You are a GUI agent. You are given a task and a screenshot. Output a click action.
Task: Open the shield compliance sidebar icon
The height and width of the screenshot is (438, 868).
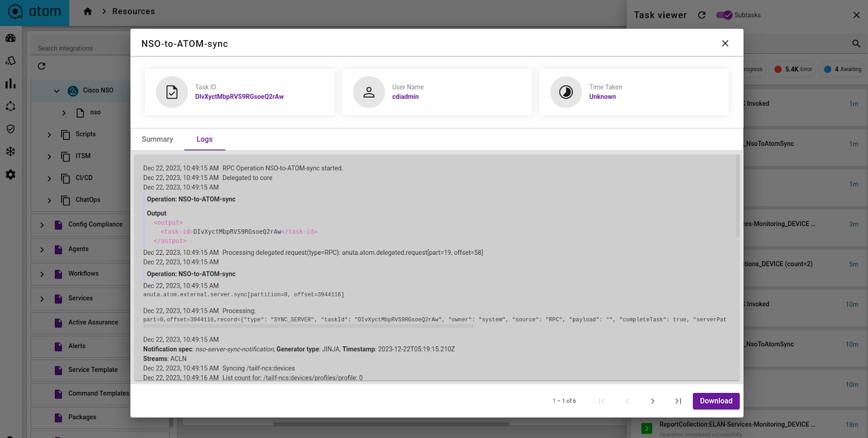coord(11,129)
